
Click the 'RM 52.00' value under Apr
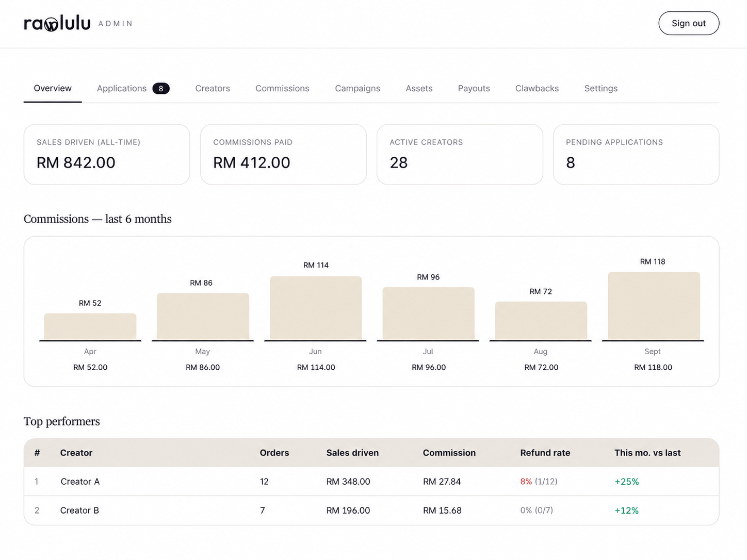point(90,367)
